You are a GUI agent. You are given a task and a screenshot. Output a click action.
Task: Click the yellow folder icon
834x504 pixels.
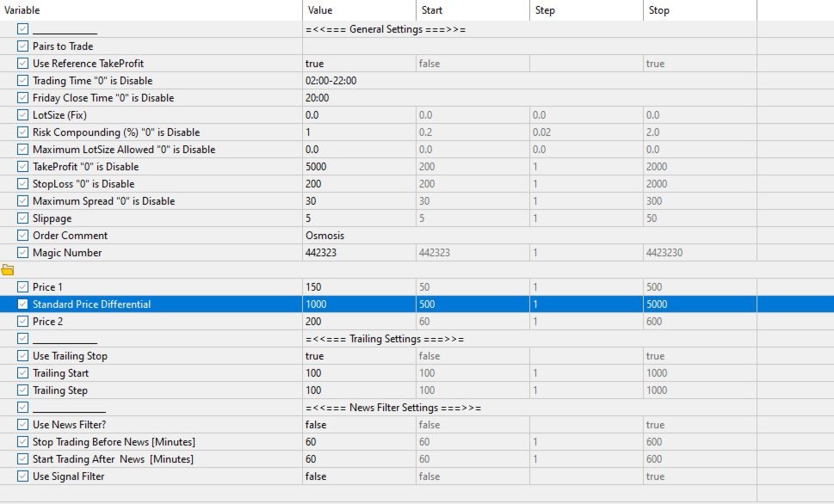point(8,270)
